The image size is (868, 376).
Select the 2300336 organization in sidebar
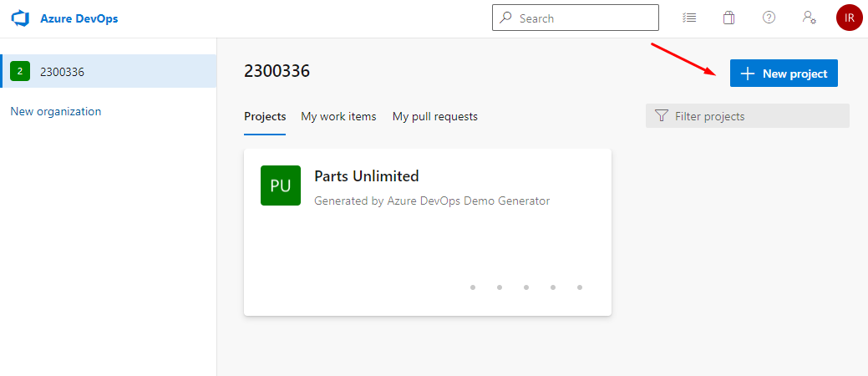pyautogui.click(x=109, y=71)
